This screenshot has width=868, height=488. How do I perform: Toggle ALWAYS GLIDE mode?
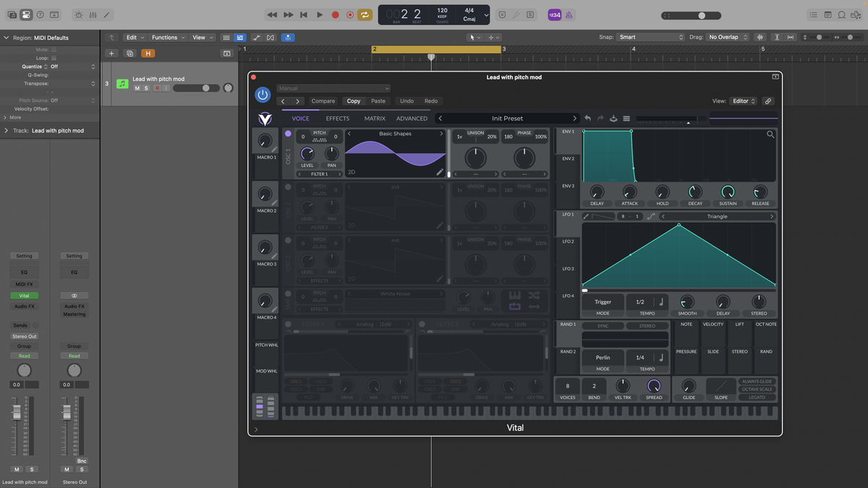757,381
